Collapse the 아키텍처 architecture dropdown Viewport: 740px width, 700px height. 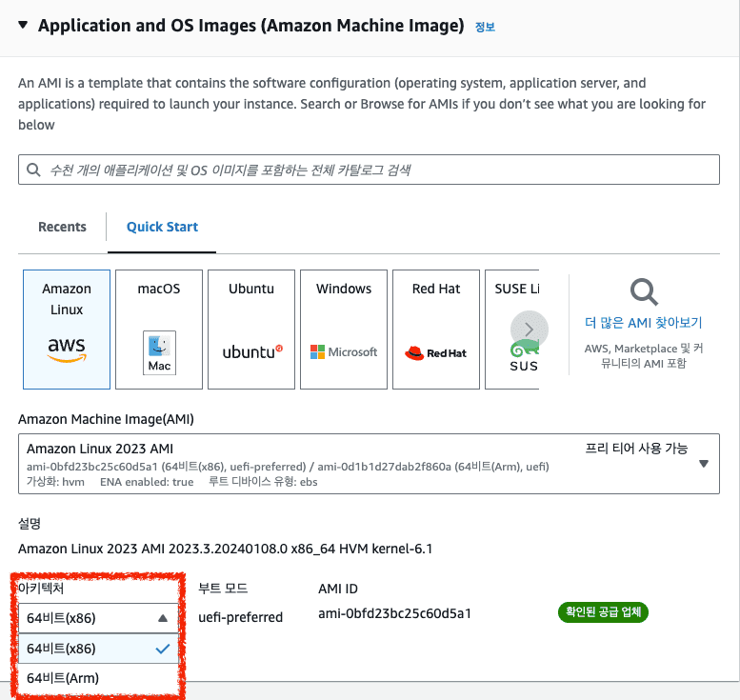(98, 618)
